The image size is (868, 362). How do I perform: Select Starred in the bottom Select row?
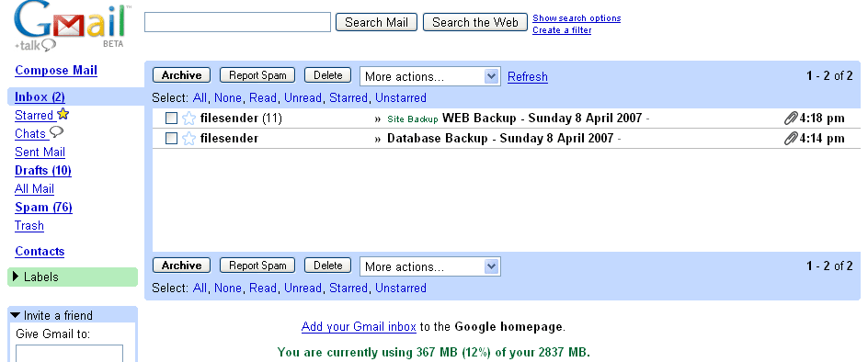click(348, 288)
